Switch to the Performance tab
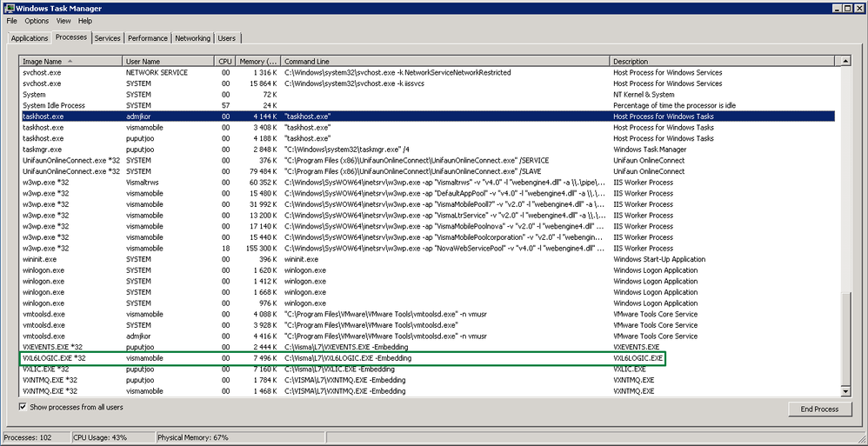 (148, 38)
